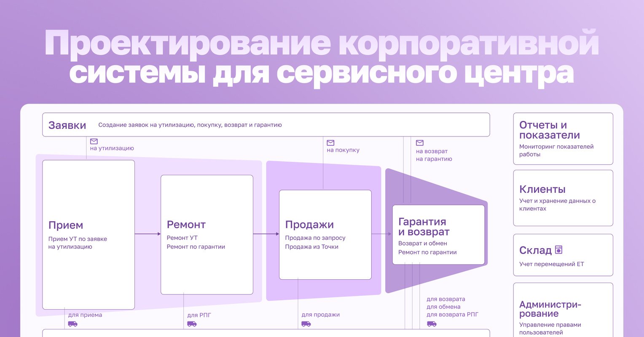The height and width of the screenshot is (337, 644).
Task: Select the "Продажа из Точки" line
Action: point(312,247)
